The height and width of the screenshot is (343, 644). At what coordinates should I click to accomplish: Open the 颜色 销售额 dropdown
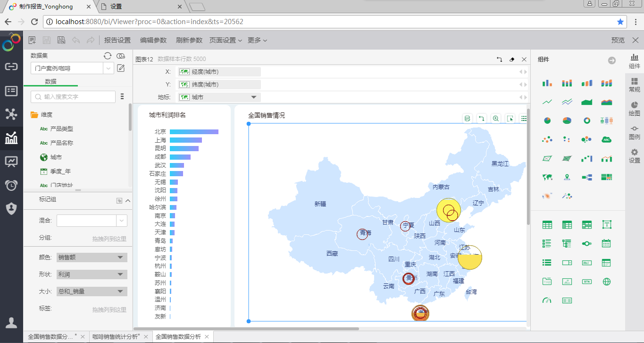[92, 257]
